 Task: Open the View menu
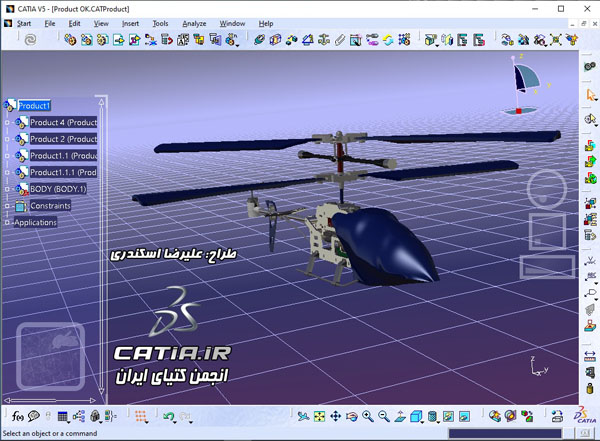pyautogui.click(x=101, y=24)
